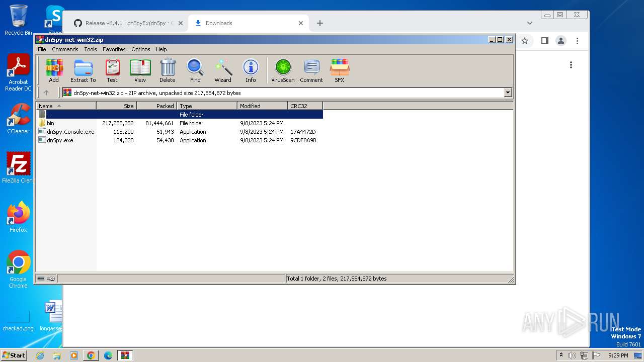Click the Windows Start button
644x362 pixels.
point(14,355)
